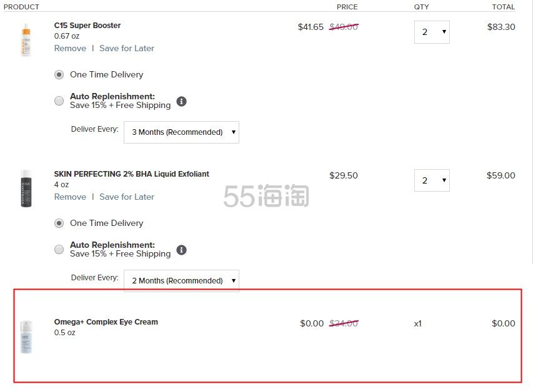Expand the 2 Months (Recommended) delivery dropdown
The width and height of the screenshot is (533, 392).
click(181, 281)
